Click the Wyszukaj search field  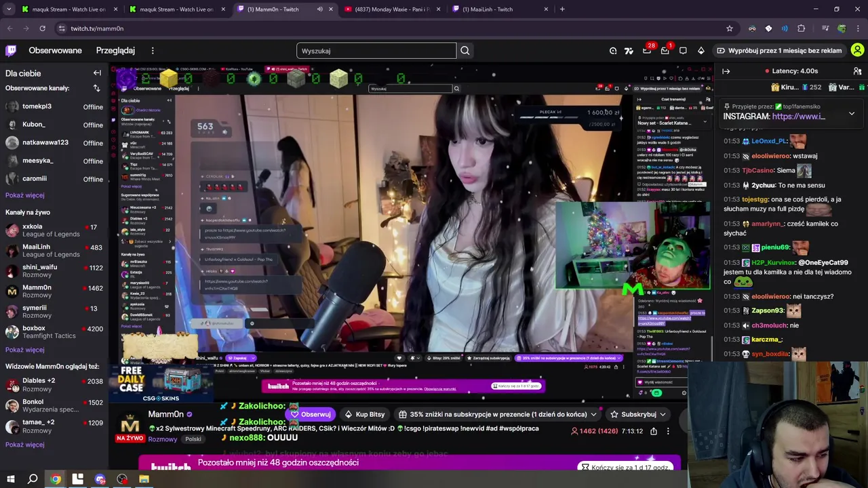376,50
